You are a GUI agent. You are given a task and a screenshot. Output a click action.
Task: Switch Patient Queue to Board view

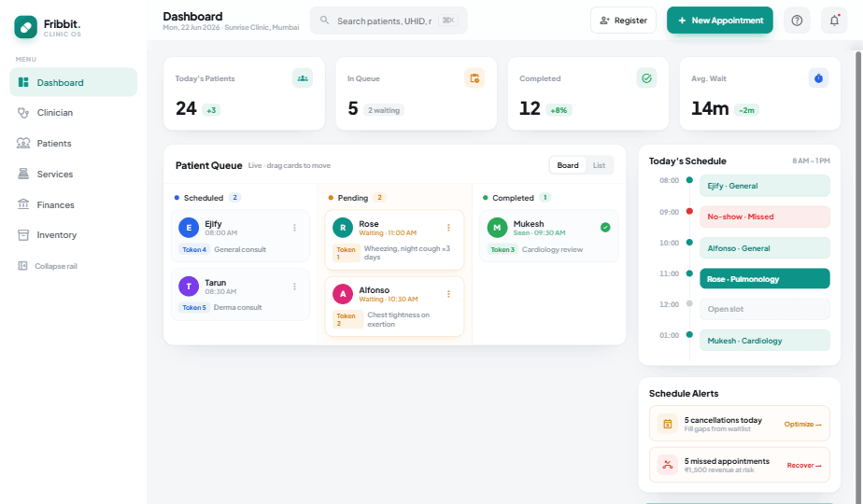coord(568,165)
